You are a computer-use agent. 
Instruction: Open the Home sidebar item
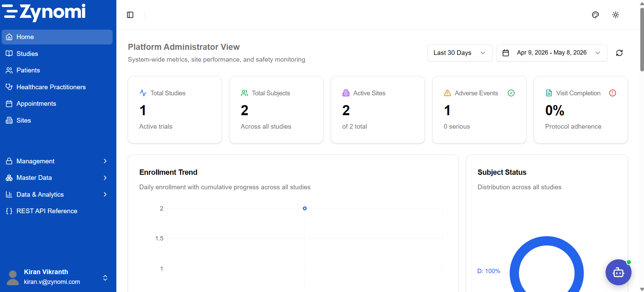(57, 37)
